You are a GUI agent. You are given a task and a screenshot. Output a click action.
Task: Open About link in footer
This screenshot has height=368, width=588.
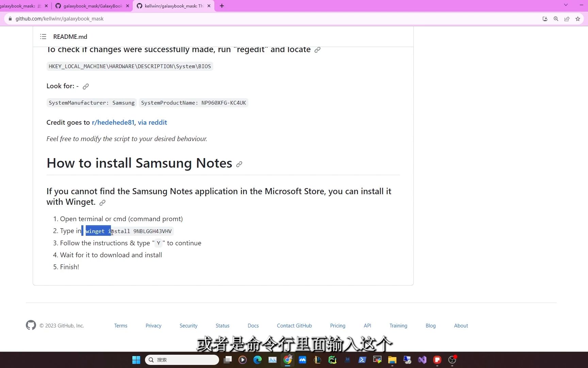[x=461, y=326]
